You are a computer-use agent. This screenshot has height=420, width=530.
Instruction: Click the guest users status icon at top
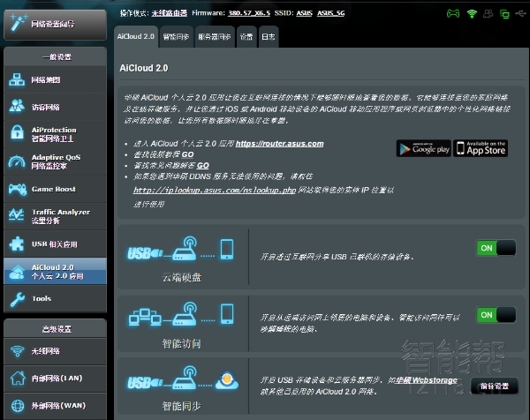point(488,13)
